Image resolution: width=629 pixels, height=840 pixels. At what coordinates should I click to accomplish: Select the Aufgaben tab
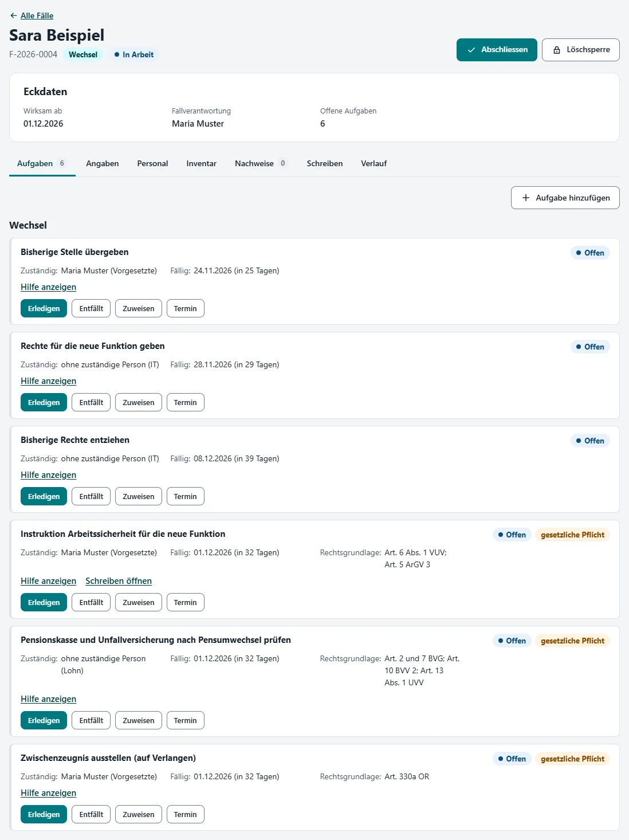click(42, 163)
